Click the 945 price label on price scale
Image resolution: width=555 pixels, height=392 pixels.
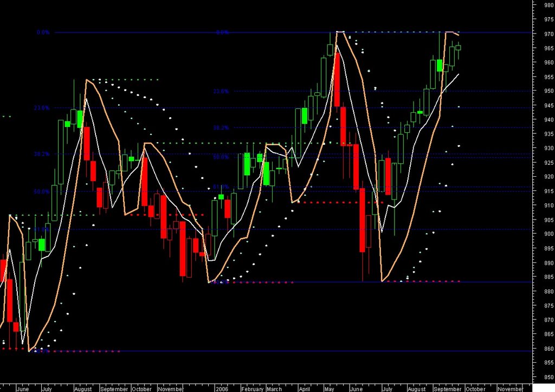click(548, 106)
